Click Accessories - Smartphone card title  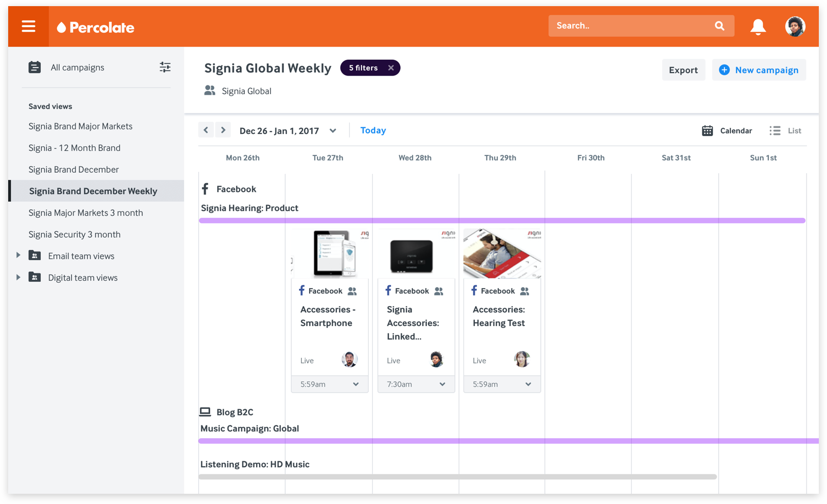[x=328, y=316]
